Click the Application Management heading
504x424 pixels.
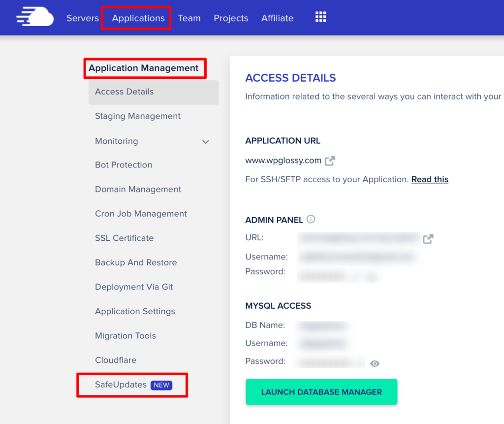pos(143,68)
